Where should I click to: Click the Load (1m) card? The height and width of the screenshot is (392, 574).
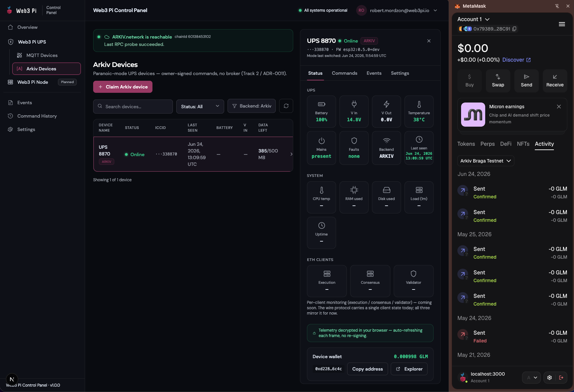(419, 197)
